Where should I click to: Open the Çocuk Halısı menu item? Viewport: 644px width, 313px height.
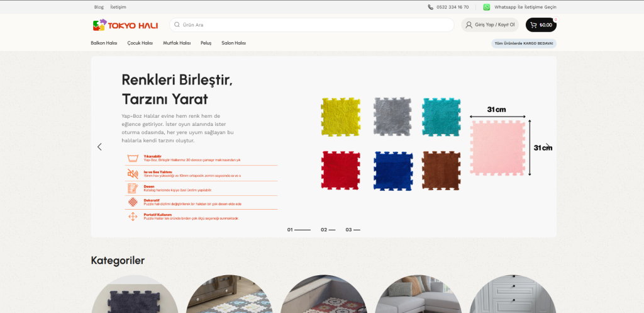pyautogui.click(x=140, y=43)
